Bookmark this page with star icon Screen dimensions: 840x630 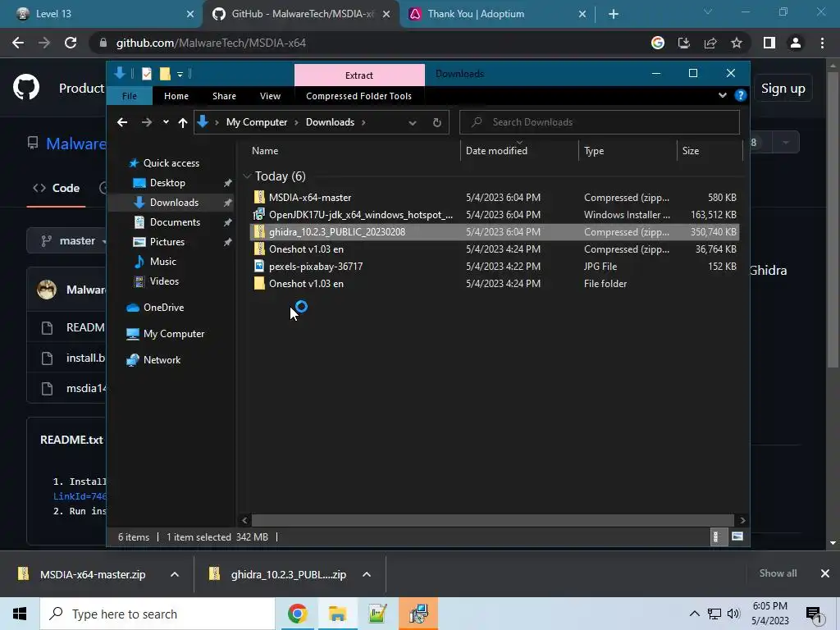737,43
